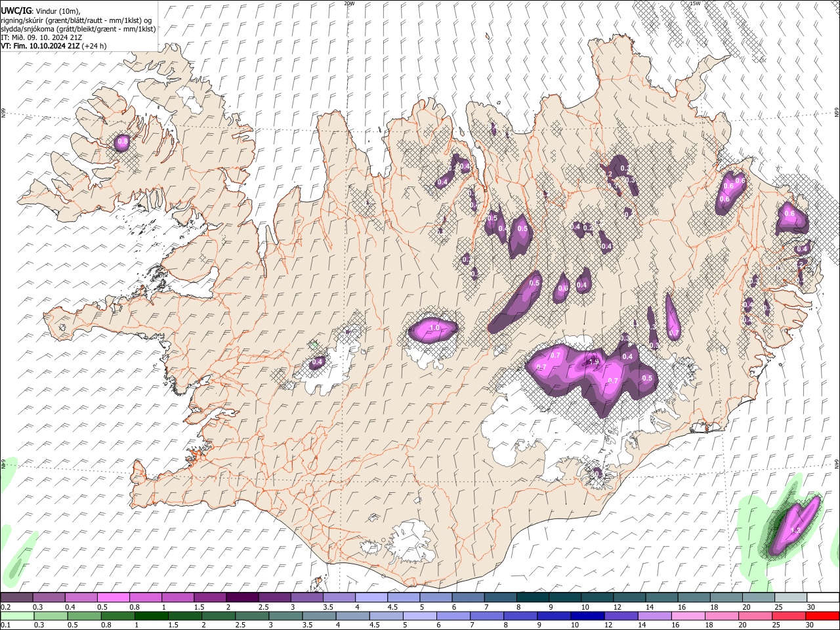Pick the light violet swatch labeled 14
This screenshot has width=840, height=630.
[x=654, y=616]
